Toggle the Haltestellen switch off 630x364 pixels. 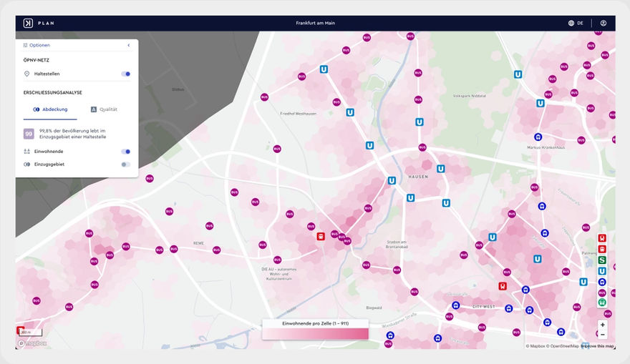[x=126, y=74]
